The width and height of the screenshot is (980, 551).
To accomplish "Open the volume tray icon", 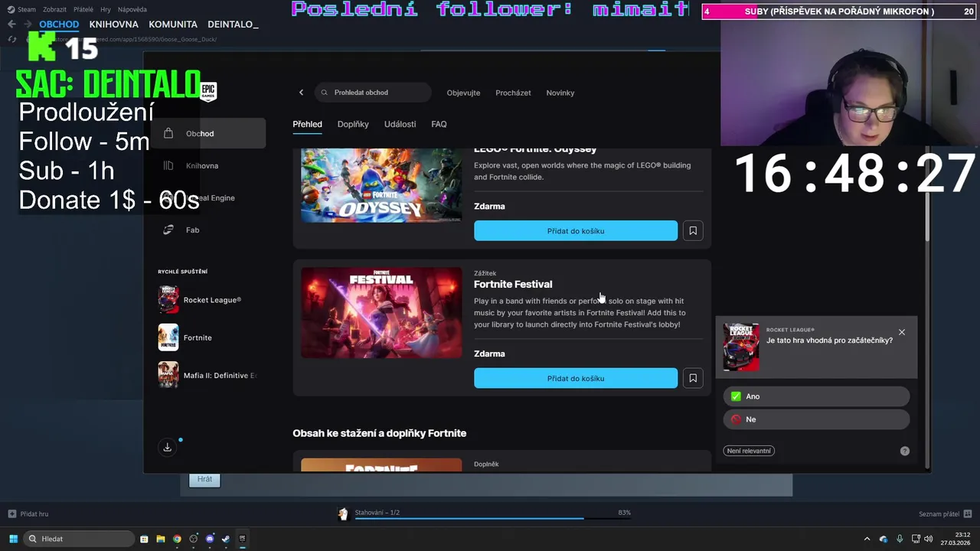I will coord(928,539).
